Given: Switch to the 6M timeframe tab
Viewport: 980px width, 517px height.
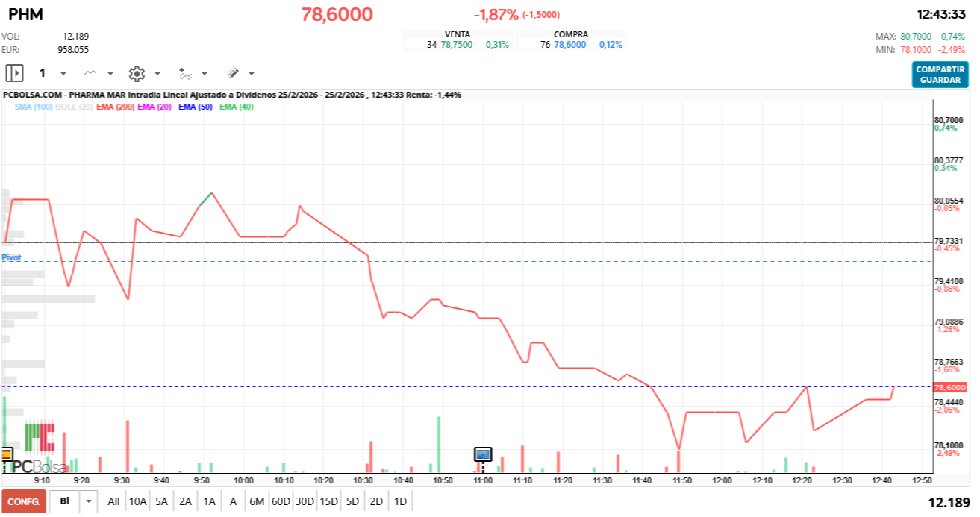Looking at the screenshot, I should point(257,501).
